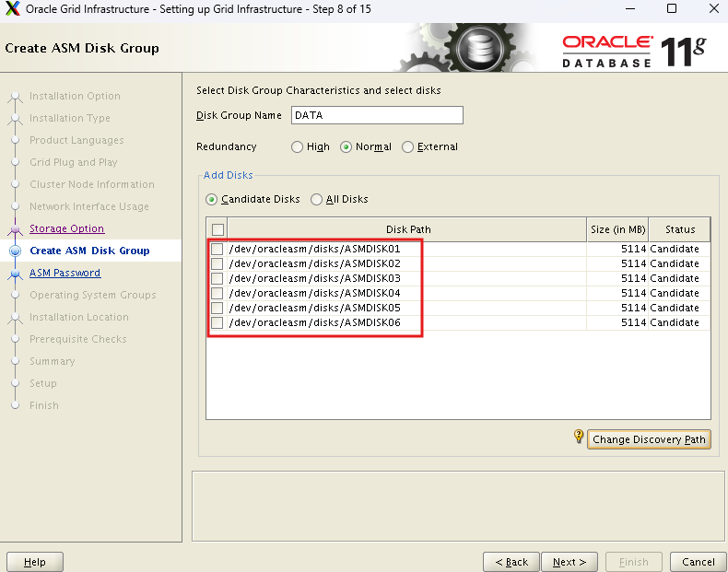
Task: Click the Help button
Action: tap(35, 562)
